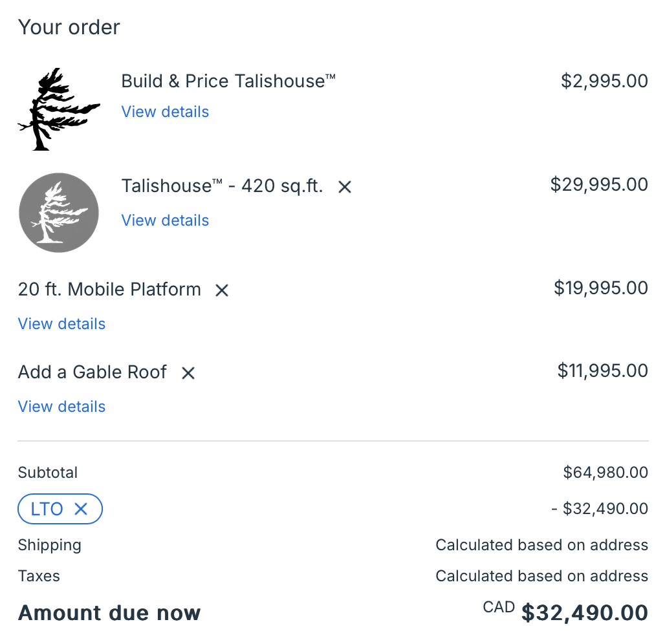Remove the Add a Gable Roof item
The width and height of the screenshot is (665, 644).
188,373
